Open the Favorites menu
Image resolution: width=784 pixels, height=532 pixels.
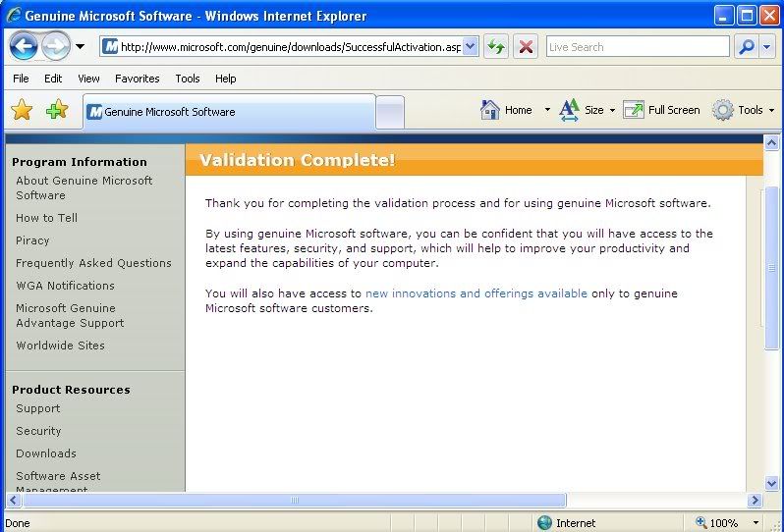pyautogui.click(x=137, y=79)
